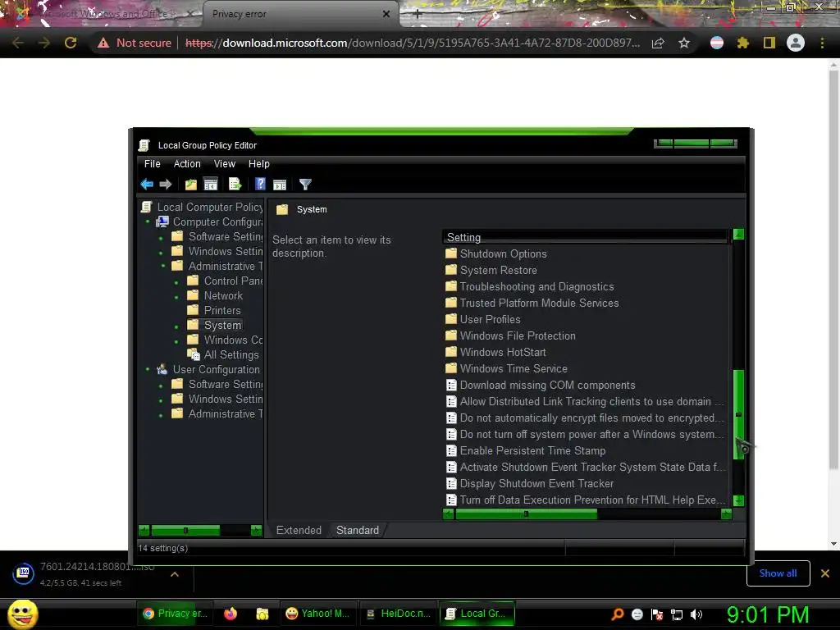
Task: Share this page from address bar
Action: [x=659, y=43]
